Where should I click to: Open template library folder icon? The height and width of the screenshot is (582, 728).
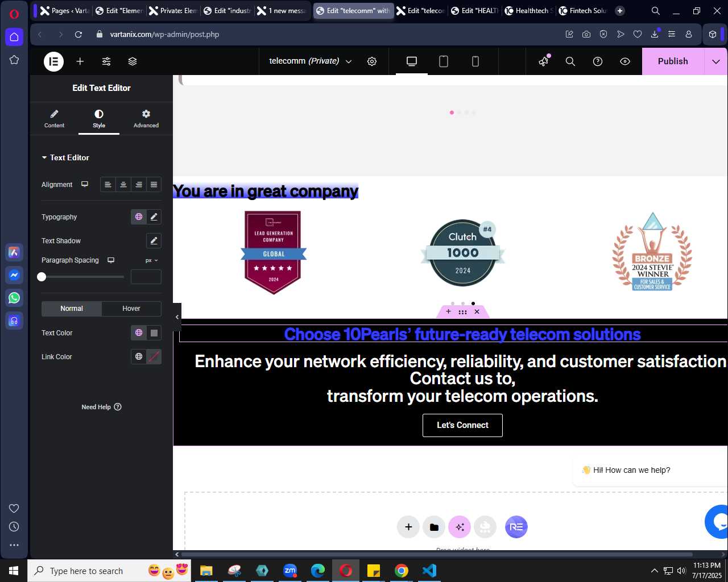(434, 527)
